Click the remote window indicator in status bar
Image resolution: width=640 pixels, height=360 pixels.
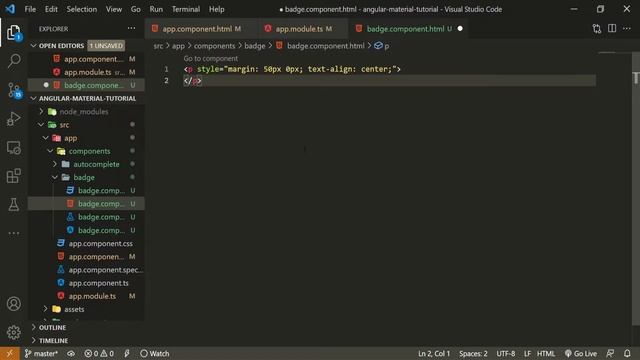9,353
